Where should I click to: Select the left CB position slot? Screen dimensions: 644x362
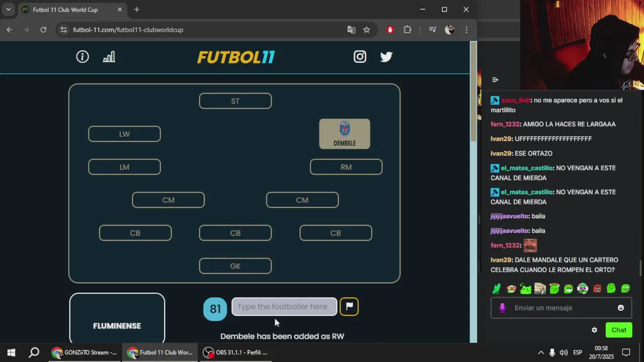click(135, 233)
